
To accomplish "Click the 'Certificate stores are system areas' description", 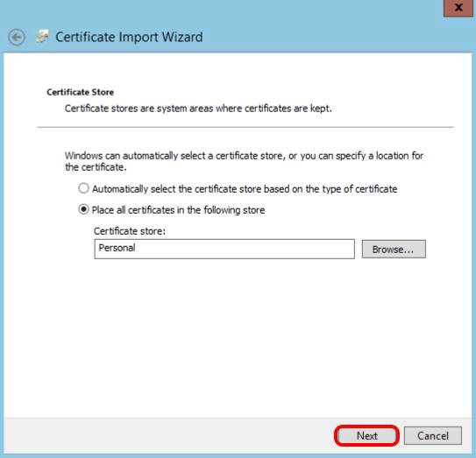I will [198, 109].
